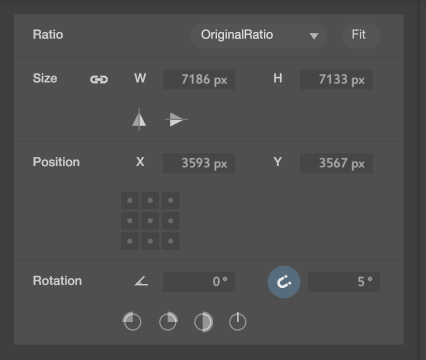Reset rotation to zero icon
This screenshot has height=360, width=426.
point(238,322)
